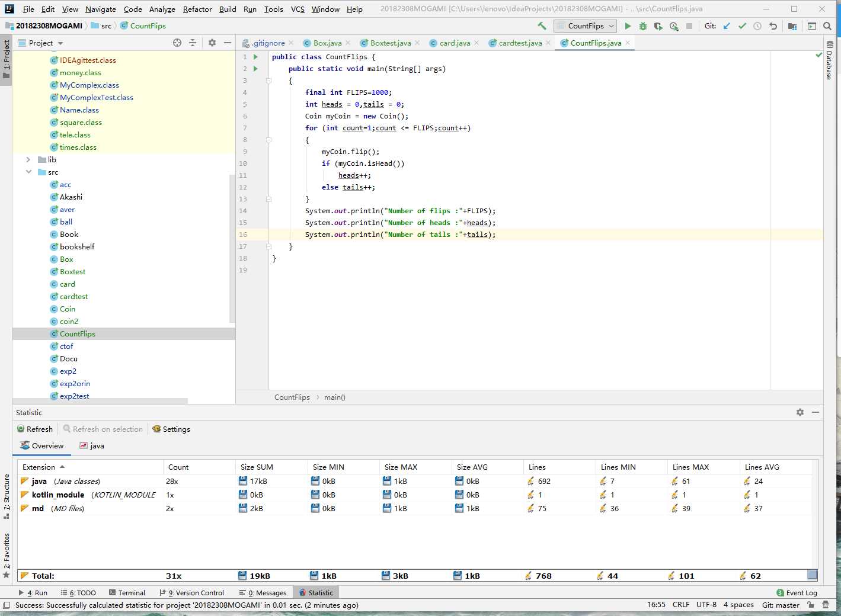Change file encoding UTF-8
The width and height of the screenshot is (841, 616).
click(706, 605)
